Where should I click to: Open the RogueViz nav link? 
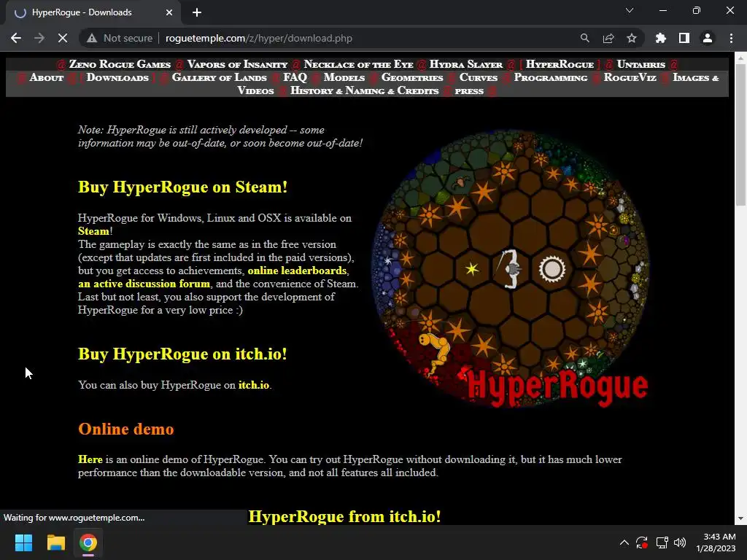630,77
